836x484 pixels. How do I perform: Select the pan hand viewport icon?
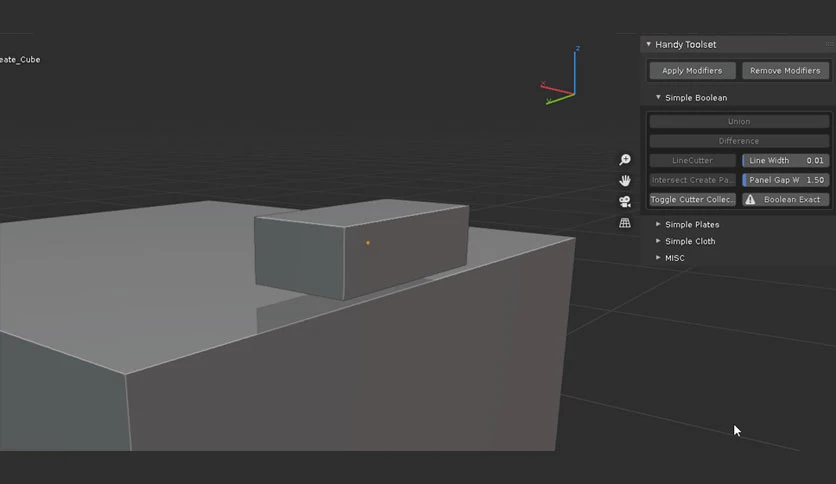point(624,180)
